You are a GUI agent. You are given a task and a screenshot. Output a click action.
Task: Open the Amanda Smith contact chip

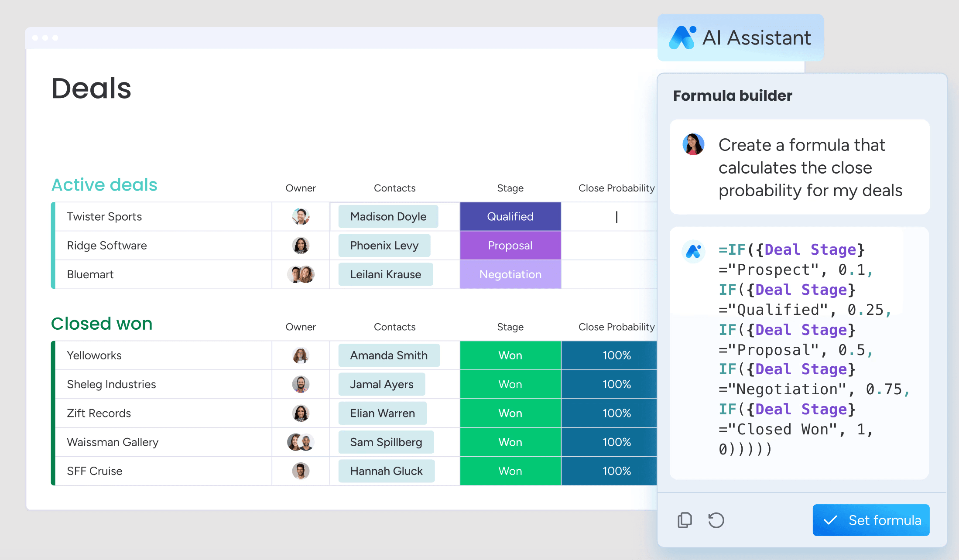coord(389,355)
